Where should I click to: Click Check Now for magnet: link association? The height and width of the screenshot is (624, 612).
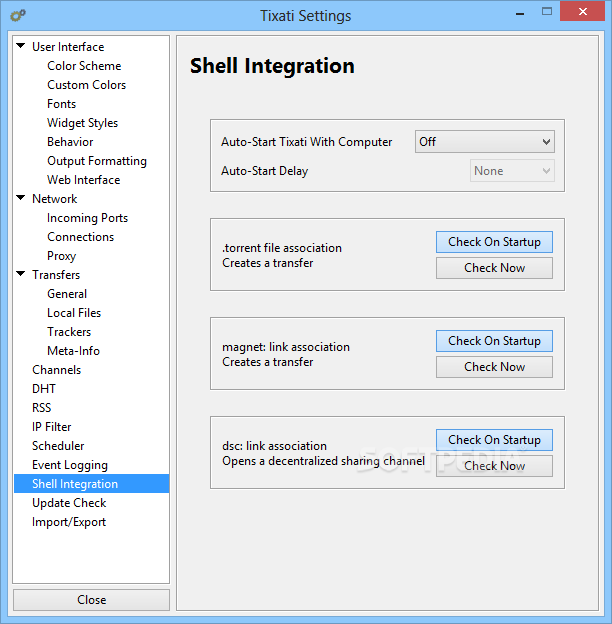coord(494,367)
